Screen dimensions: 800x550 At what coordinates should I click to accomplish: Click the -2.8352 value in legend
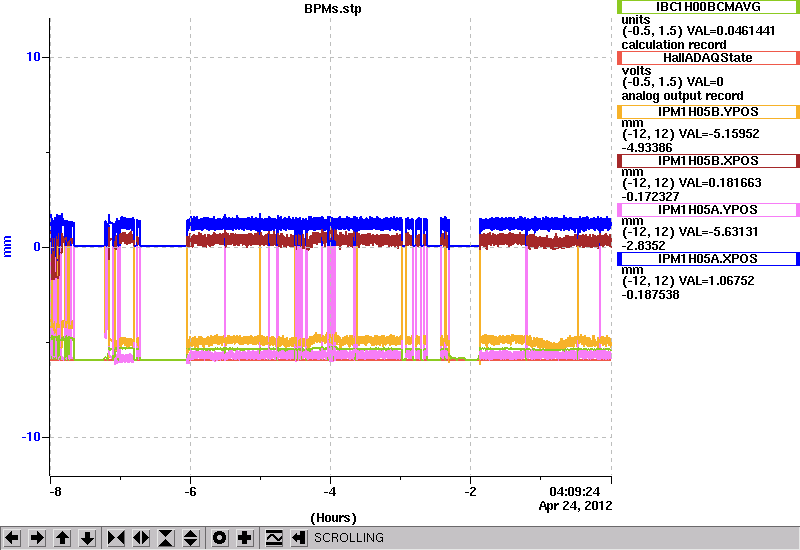click(643, 246)
